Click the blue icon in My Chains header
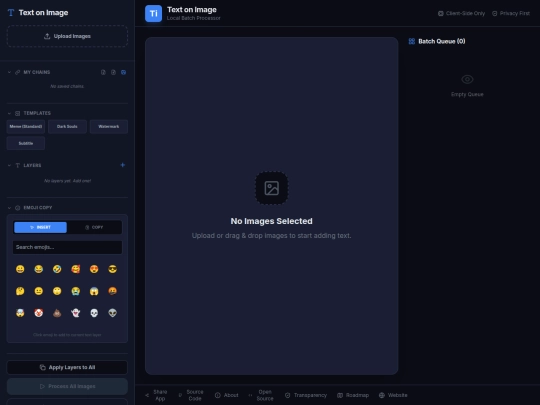The width and height of the screenshot is (540, 405). (x=123, y=72)
